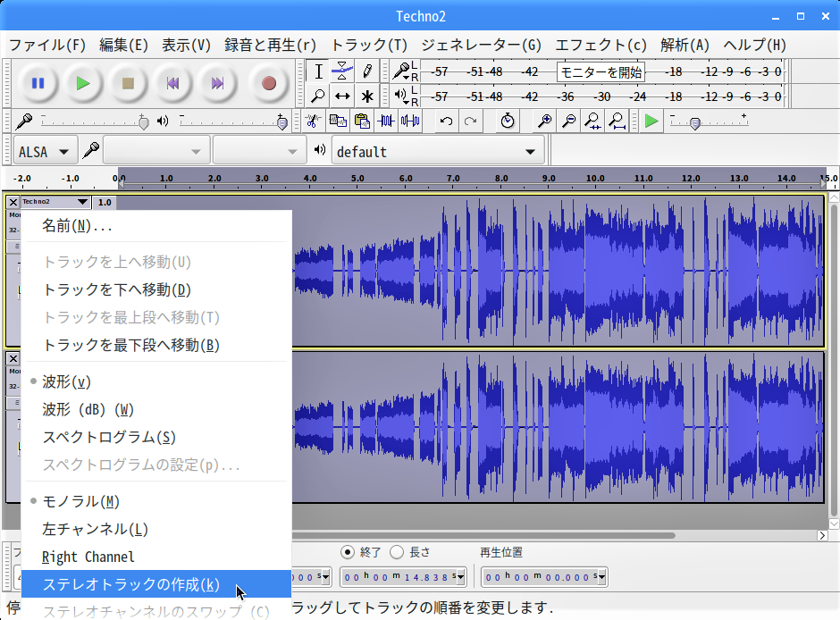Open the Techno2 track name dropdown

55,202
